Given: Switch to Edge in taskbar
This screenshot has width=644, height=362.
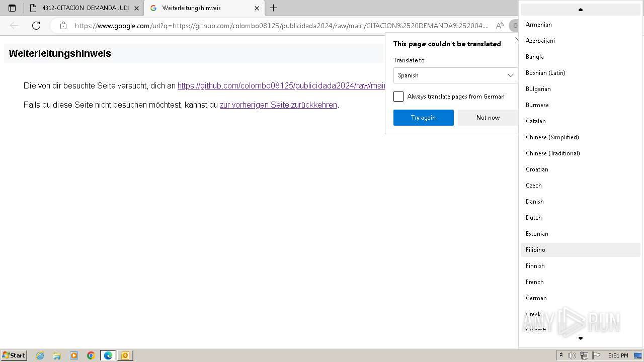Looking at the screenshot, I should [x=108, y=355].
